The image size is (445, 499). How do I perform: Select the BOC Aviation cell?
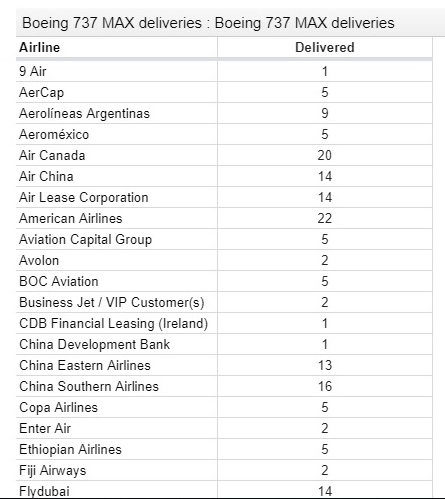[117, 281]
